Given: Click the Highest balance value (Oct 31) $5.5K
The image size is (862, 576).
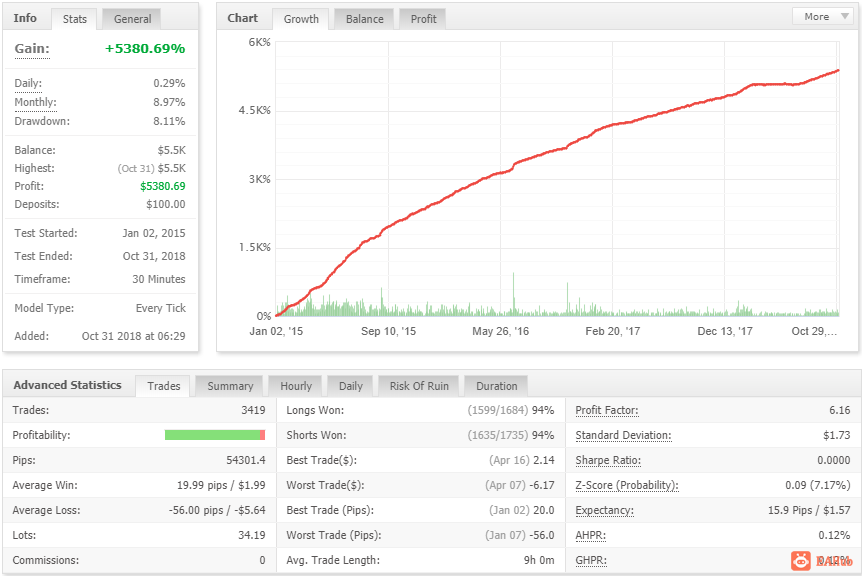Looking at the screenshot, I should (x=152, y=168).
